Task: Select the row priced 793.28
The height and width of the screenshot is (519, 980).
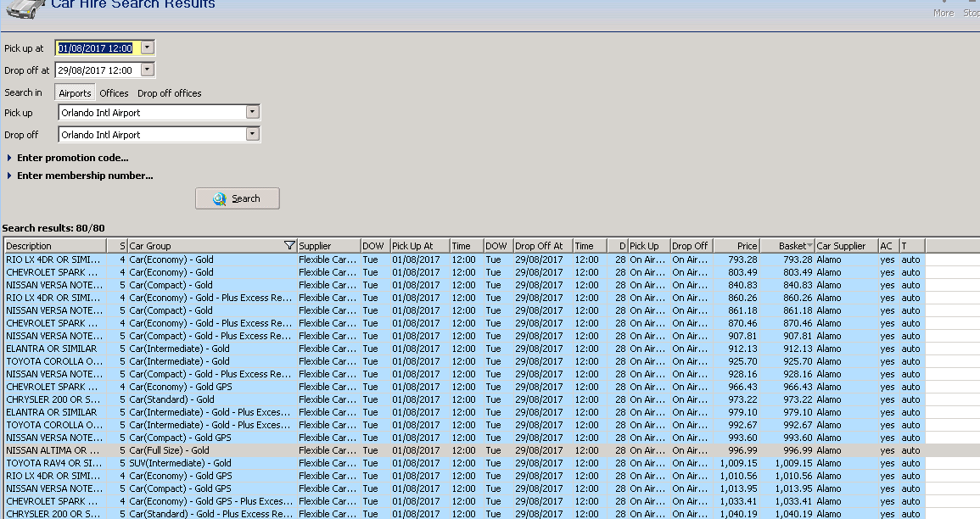Action: [465, 259]
